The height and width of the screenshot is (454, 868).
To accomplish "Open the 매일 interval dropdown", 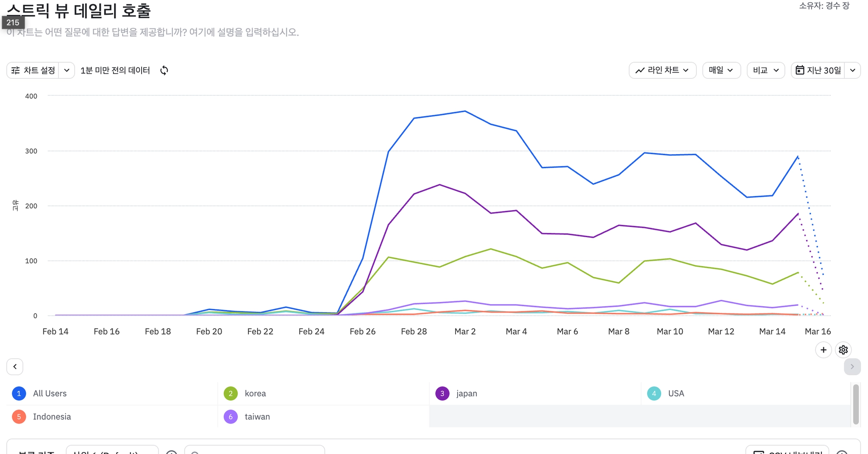I will (x=721, y=70).
